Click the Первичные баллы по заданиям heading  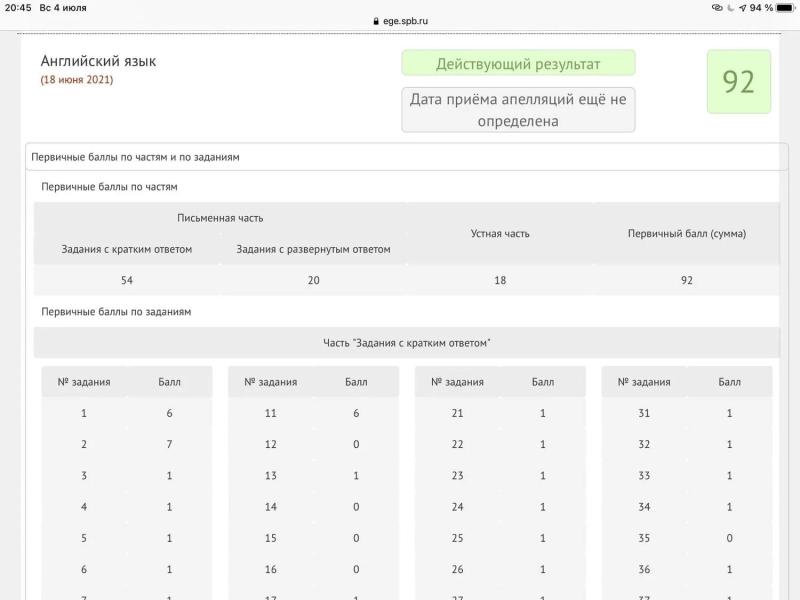[116, 312]
